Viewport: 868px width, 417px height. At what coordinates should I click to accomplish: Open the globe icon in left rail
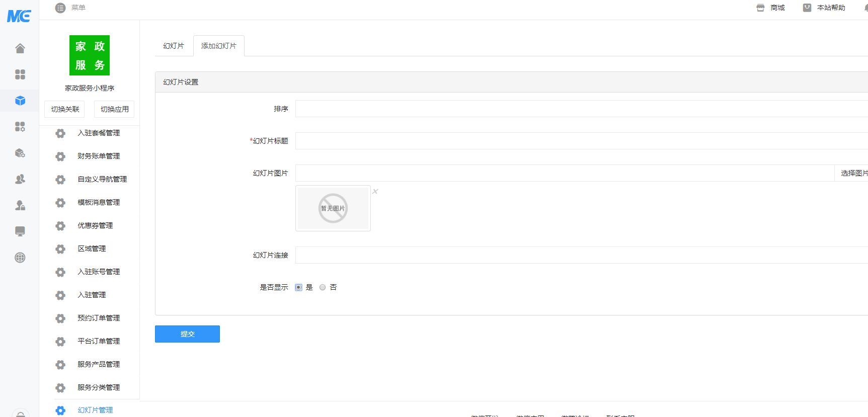20,258
